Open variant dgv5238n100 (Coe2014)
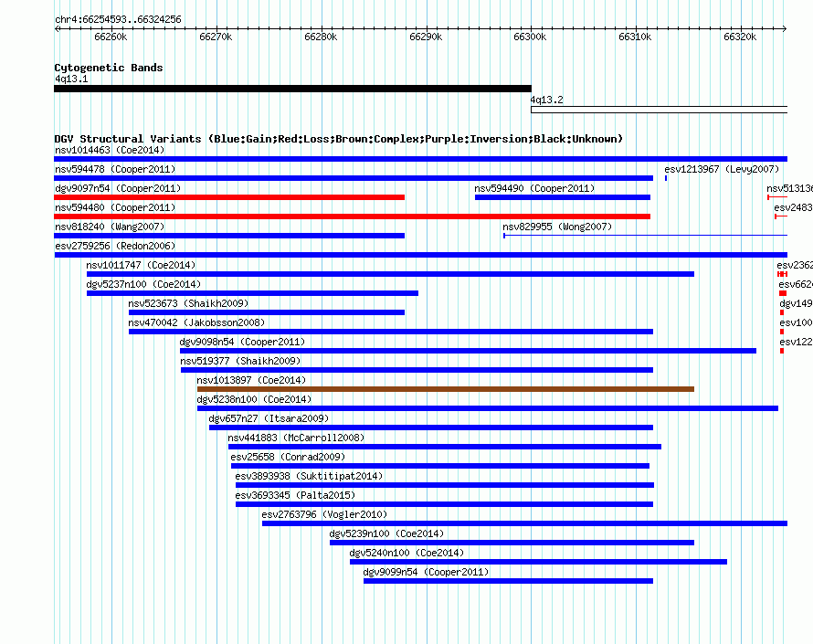The width and height of the screenshot is (813, 644). coord(254,399)
